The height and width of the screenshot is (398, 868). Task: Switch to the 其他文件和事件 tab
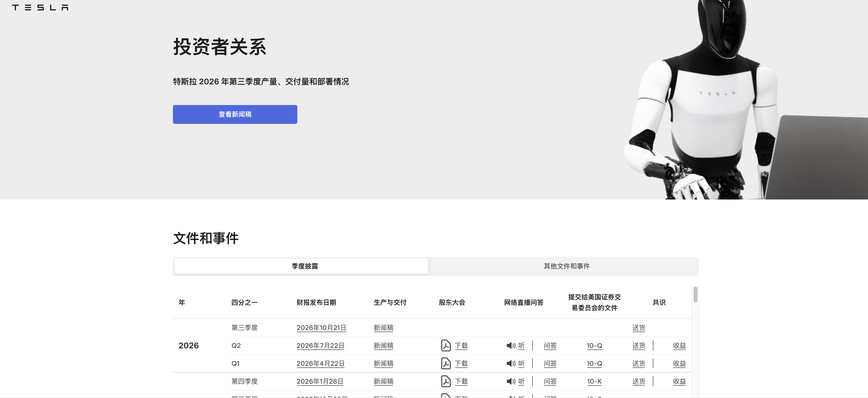click(566, 266)
